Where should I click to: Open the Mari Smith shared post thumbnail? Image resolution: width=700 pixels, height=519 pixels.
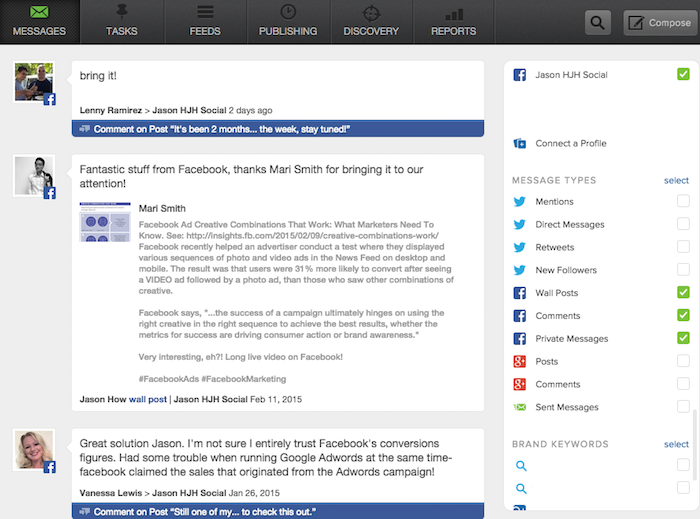tap(105, 222)
